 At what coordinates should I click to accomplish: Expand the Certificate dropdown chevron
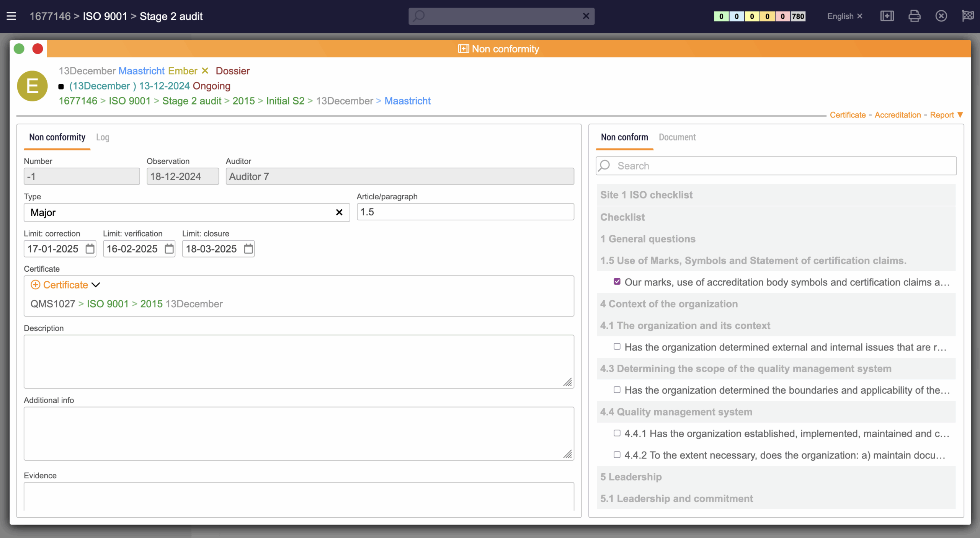click(x=96, y=285)
